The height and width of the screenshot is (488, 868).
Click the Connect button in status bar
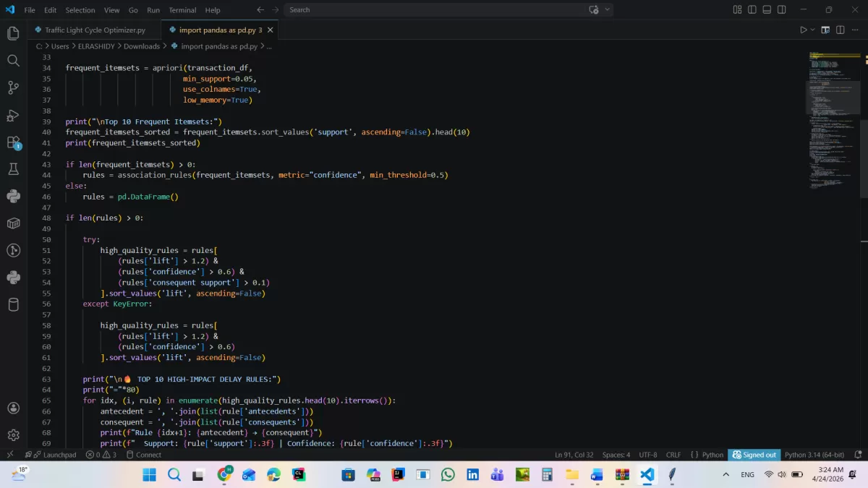tap(143, 454)
